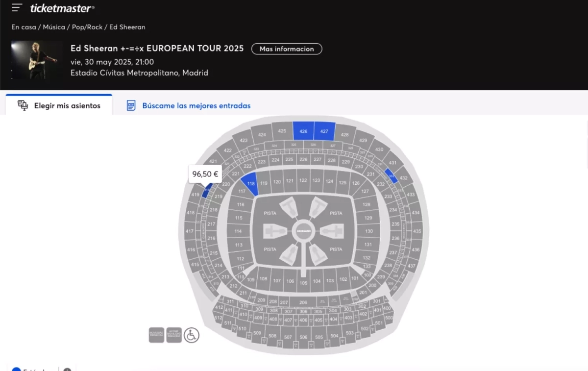Click the 96,50 € price tooltip
This screenshot has height=371, width=588.
point(205,174)
